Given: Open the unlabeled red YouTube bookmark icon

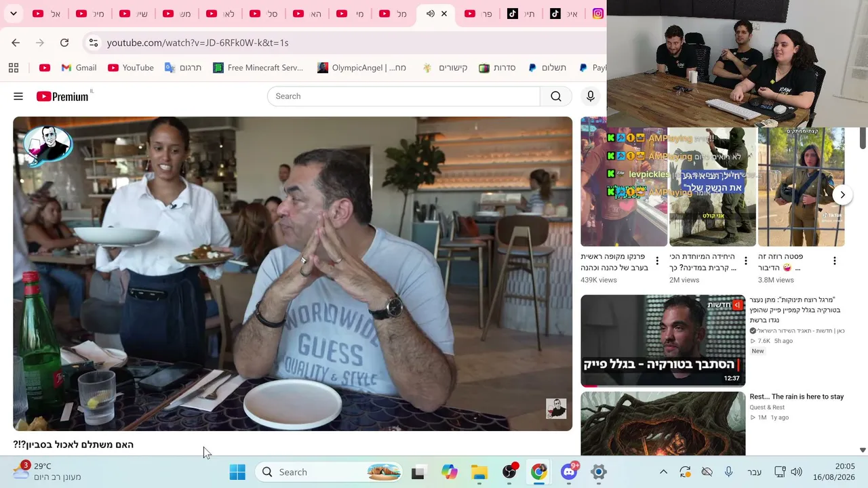Looking at the screenshot, I should pyautogui.click(x=45, y=68).
